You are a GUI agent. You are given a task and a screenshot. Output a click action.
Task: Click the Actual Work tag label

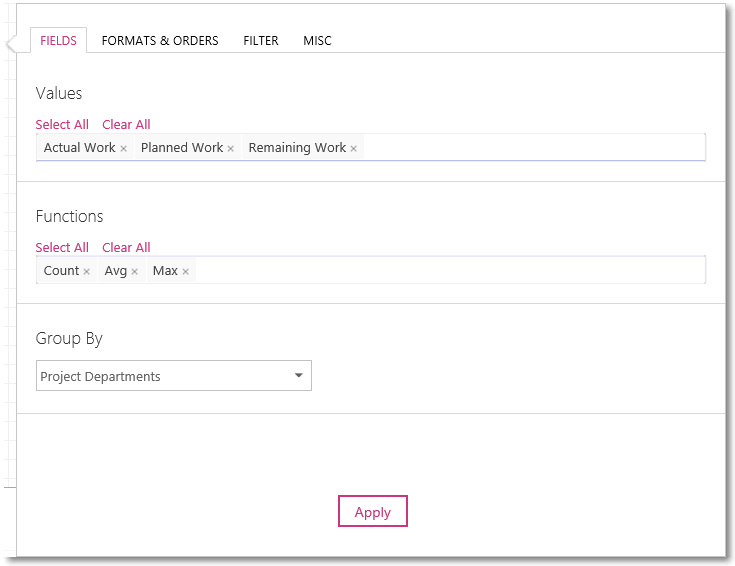(x=79, y=148)
